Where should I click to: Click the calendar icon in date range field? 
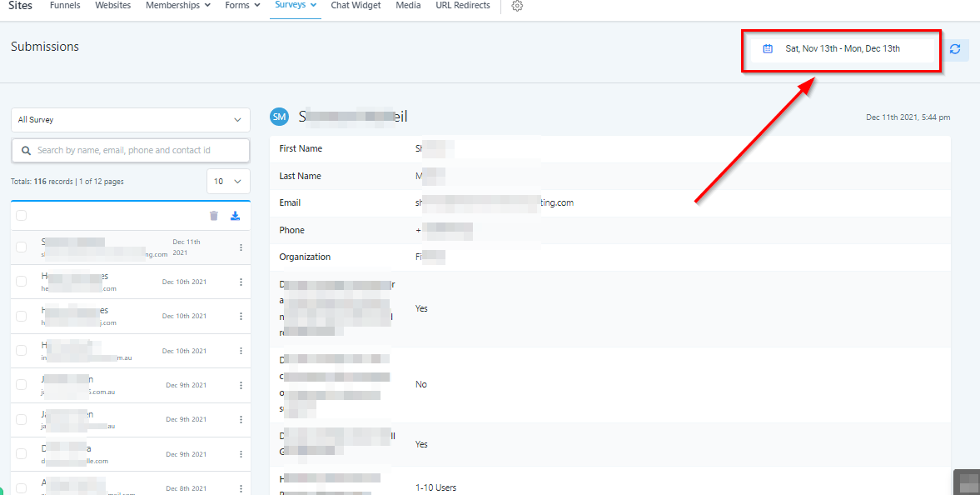(768, 49)
